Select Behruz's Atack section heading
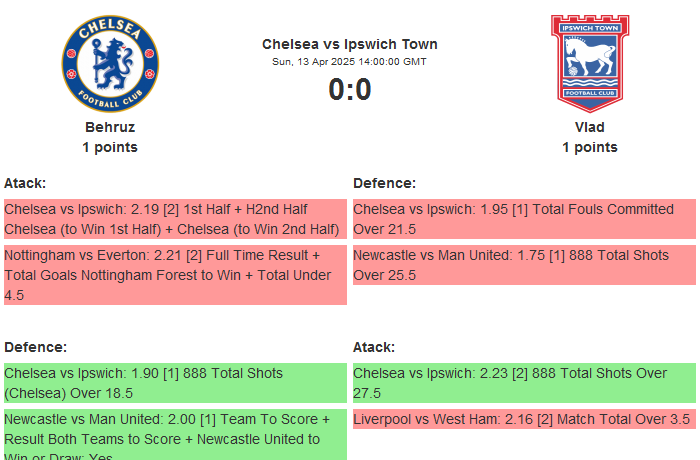 pyautogui.click(x=25, y=183)
